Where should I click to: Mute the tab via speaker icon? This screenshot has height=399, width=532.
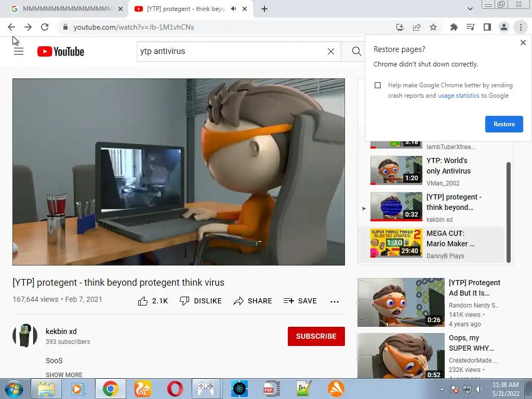click(233, 9)
